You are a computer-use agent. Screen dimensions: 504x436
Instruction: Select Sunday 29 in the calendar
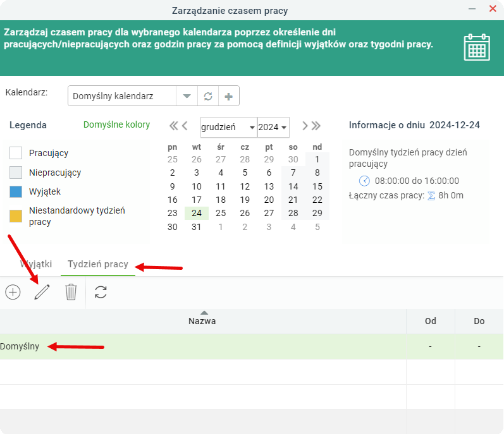[x=317, y=213]
